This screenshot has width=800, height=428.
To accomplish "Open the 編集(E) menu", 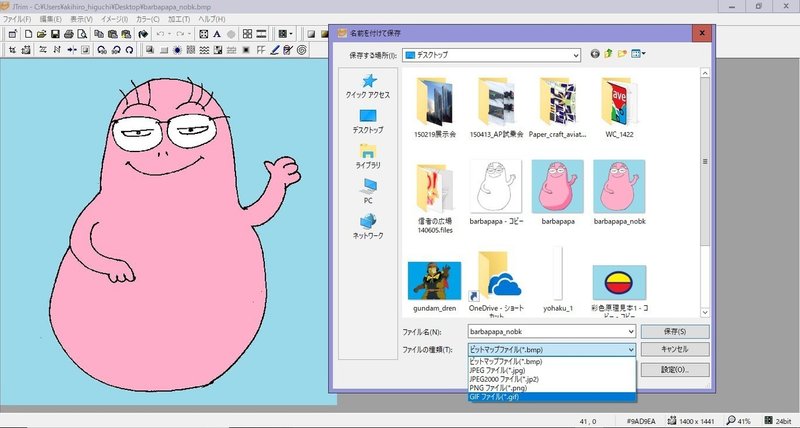I will 51,19.
